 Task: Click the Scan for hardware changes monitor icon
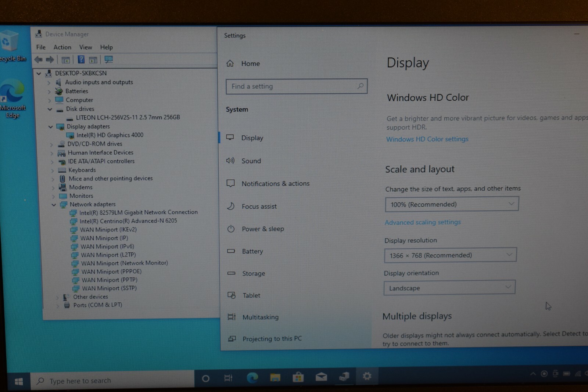(108, 60)
